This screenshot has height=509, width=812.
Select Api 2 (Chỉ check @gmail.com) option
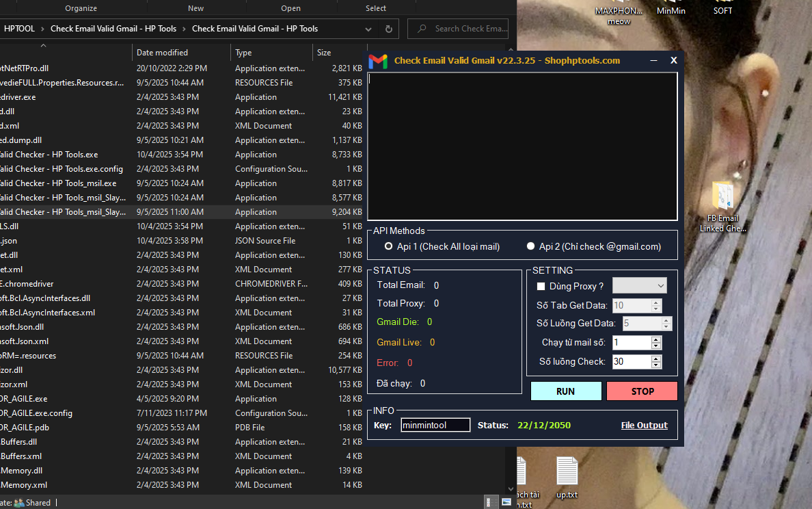click(x=530, y=246)
